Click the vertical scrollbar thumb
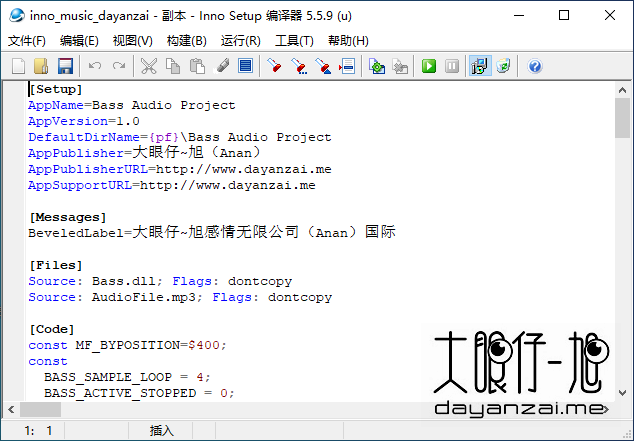634x441 pixels. 622,118
